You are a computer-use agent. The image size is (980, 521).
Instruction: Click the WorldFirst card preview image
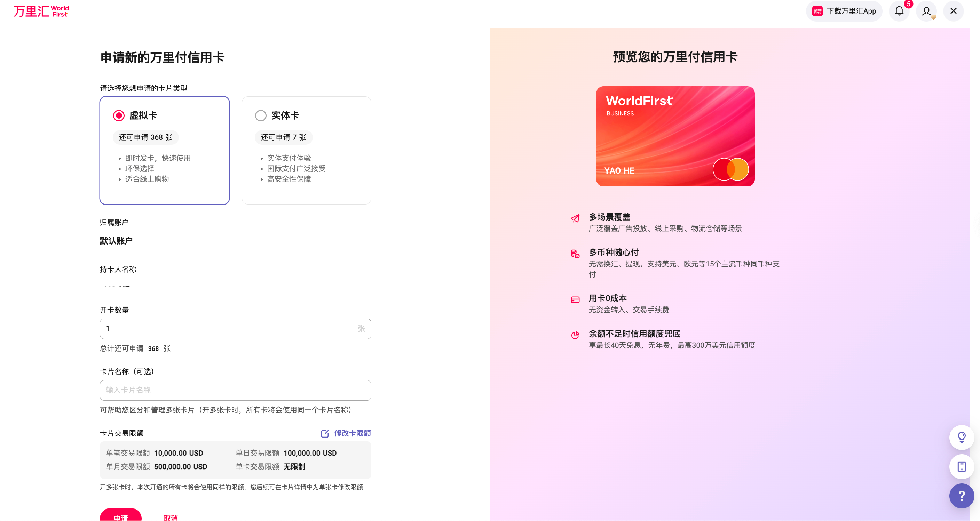tap(675, 136)
